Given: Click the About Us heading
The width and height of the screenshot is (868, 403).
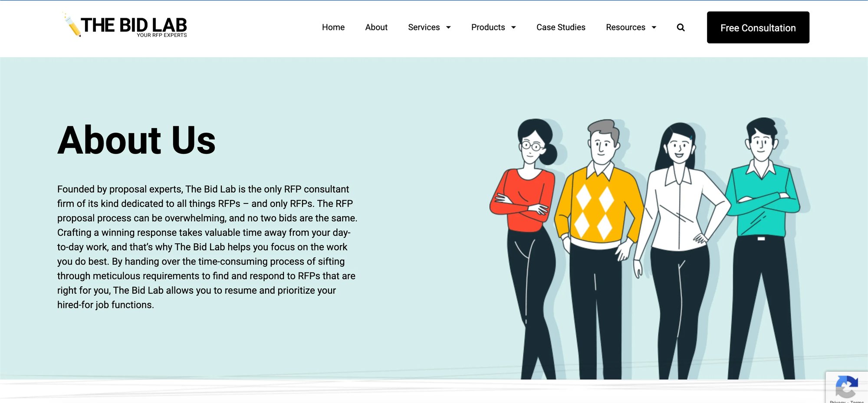Looking at the screenshot, I should [x=136, y=140].
